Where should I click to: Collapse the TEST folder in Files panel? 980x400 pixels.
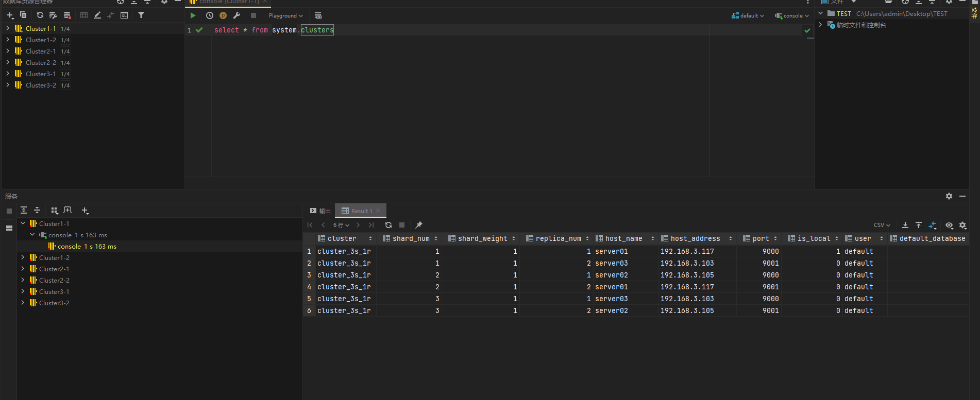point(821,13)
